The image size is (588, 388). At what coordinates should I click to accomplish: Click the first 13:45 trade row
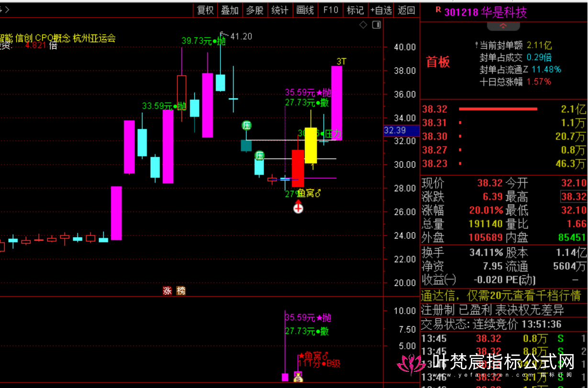pyautogui.click(x=504, y=339)
